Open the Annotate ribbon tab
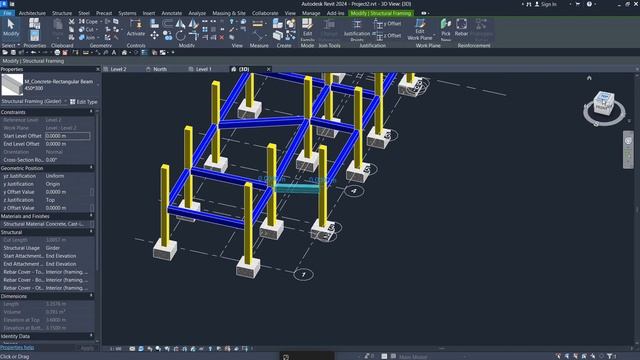Viewport: 640px width, 360px height. [x=171, y=13]
